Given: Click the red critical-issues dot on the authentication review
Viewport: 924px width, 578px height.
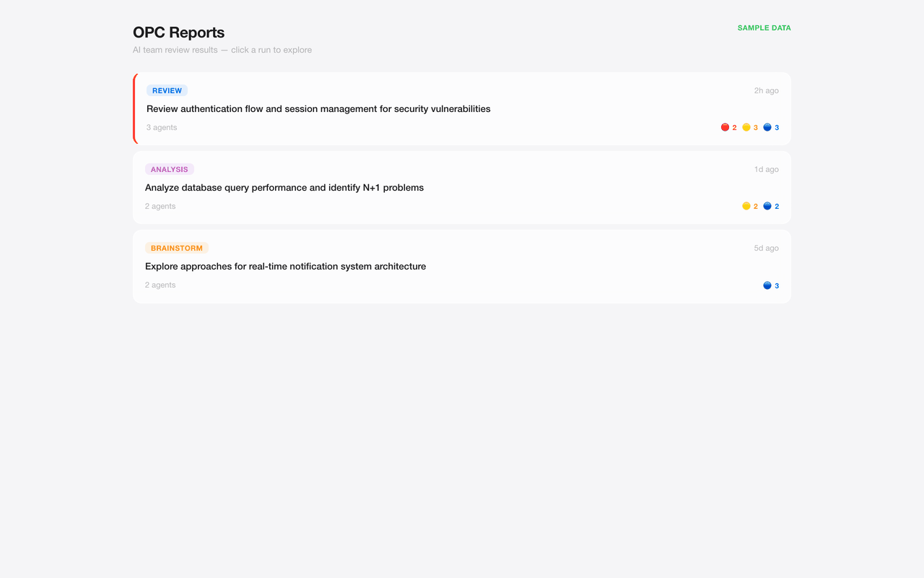Looking at the screenshot, I should point(725,127).
